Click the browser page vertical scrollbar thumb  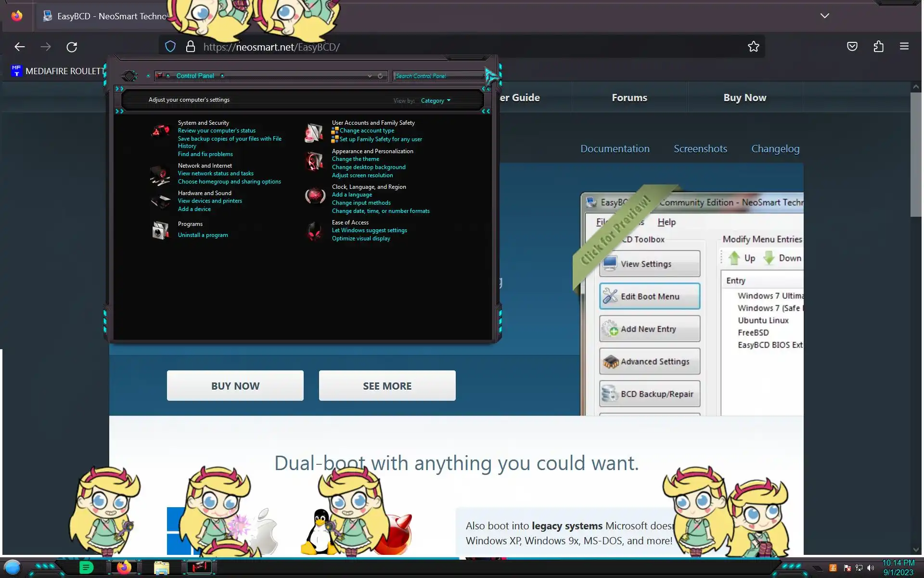click(916, 154)
